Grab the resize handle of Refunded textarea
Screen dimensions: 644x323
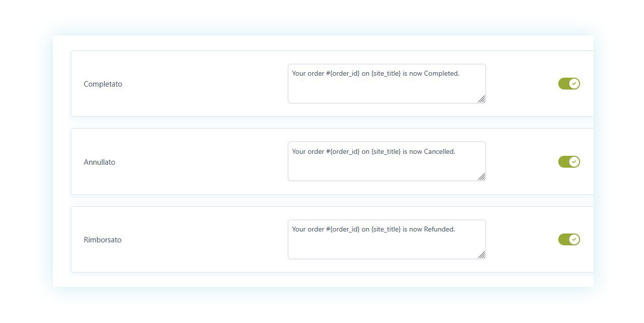482,255
